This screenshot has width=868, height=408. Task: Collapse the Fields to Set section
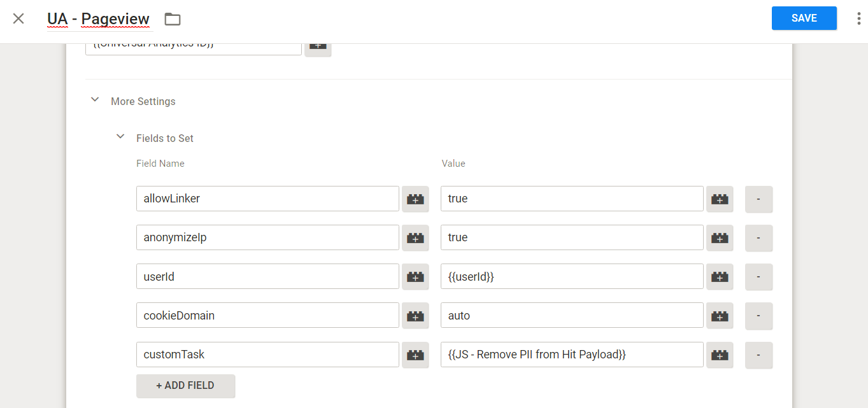(x=120, y=137)
